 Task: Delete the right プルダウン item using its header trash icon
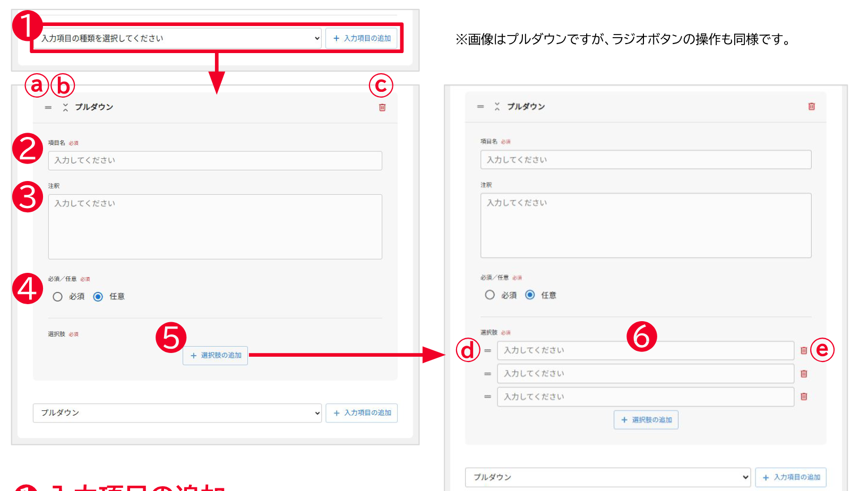pyautogui.click(x=812, y=107)
